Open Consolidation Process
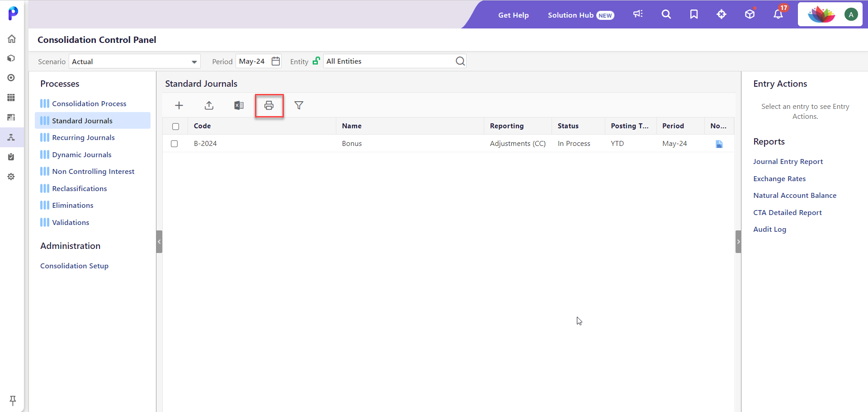The width and height of the screenshot is (868, 412). pyautogui.click(x=89, y=103)
